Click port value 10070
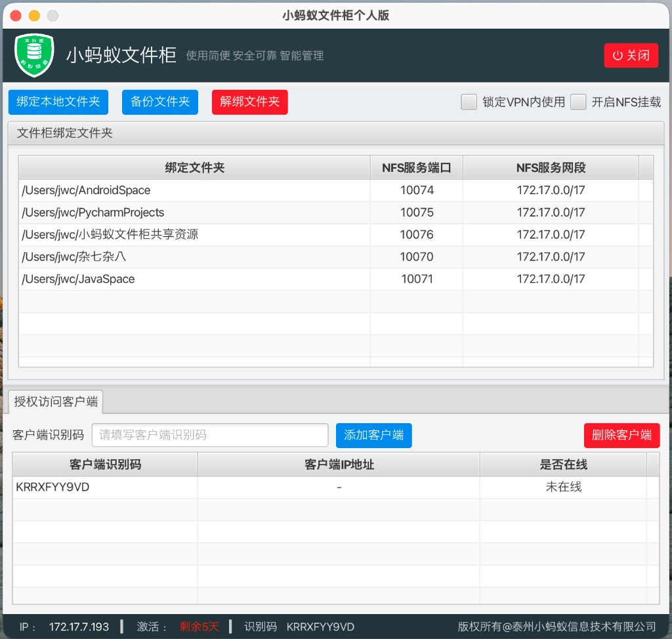672x639 pixels. [417, 257]
